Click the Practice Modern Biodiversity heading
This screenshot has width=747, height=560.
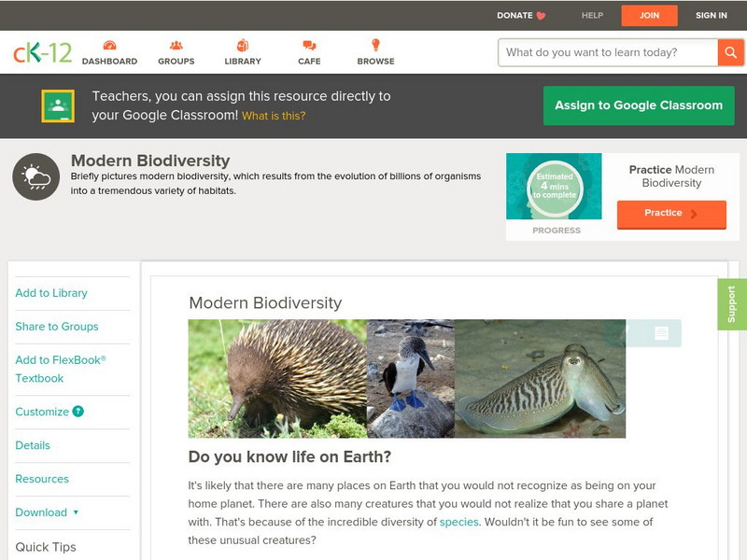[671, 176]
